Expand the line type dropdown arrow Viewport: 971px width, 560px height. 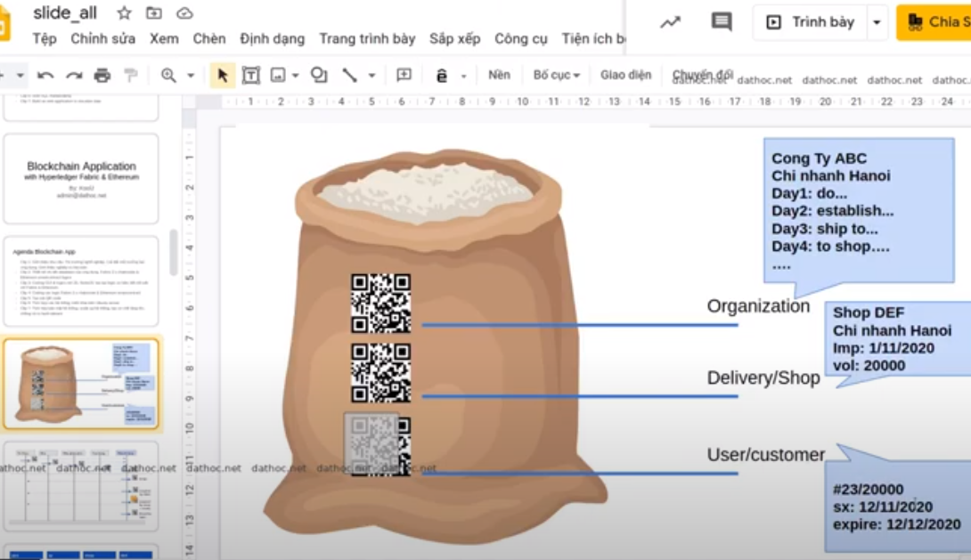371,76
